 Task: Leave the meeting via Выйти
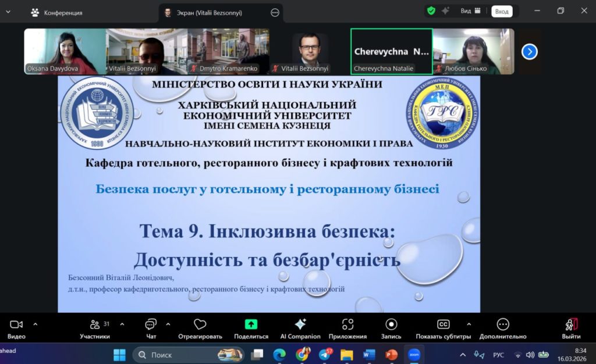pyautogui.click(x=571, y=324)
